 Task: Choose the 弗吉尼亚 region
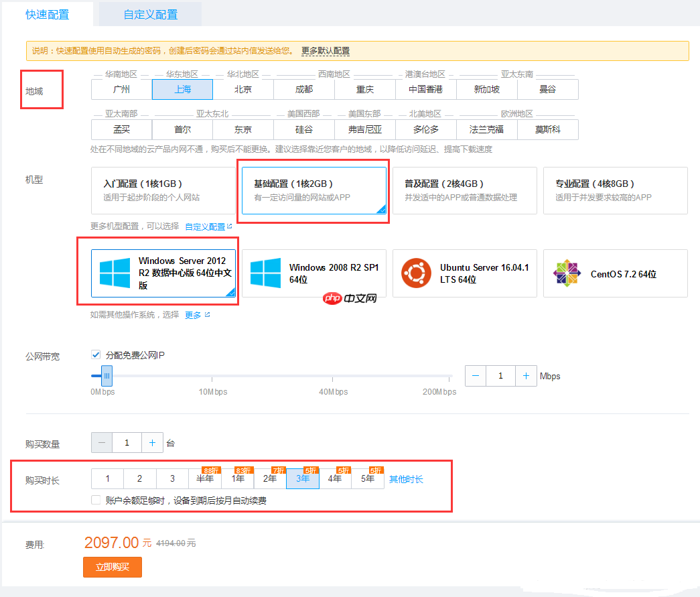coord(365,129)
